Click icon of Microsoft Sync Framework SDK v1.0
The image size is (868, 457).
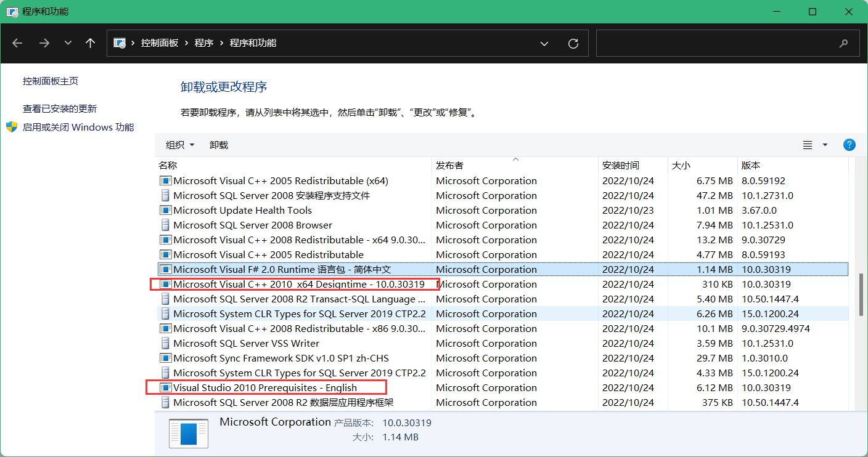(165, 358)
